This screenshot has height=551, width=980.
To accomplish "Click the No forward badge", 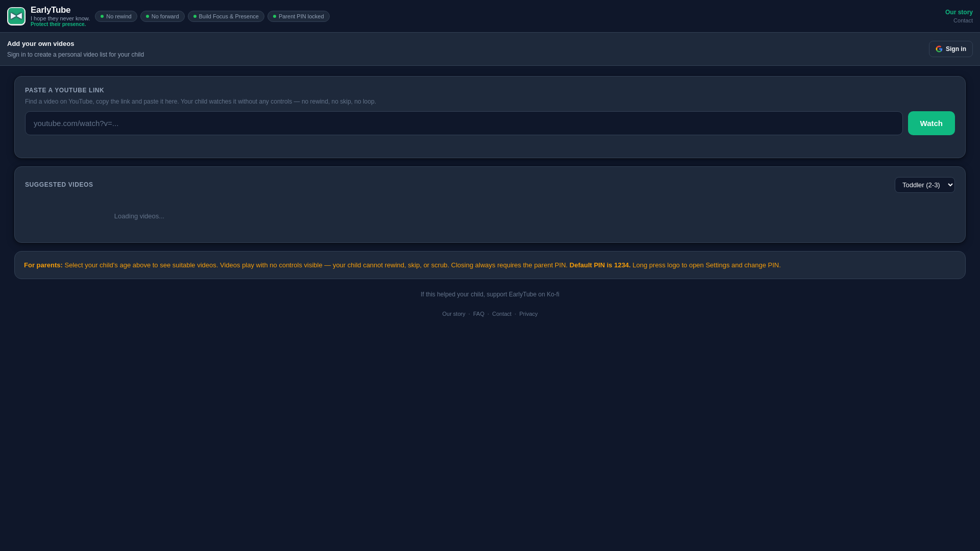I will tap(162, 16).
